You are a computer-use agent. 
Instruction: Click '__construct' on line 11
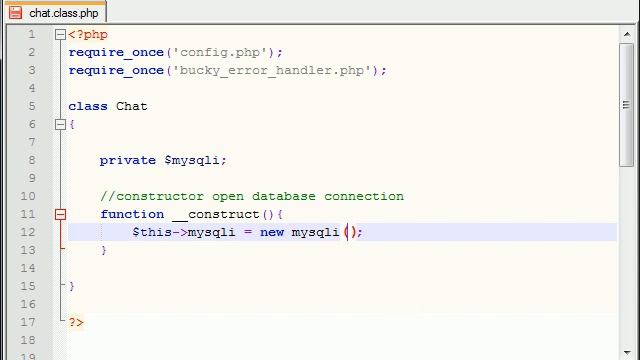tap(216, 214)
